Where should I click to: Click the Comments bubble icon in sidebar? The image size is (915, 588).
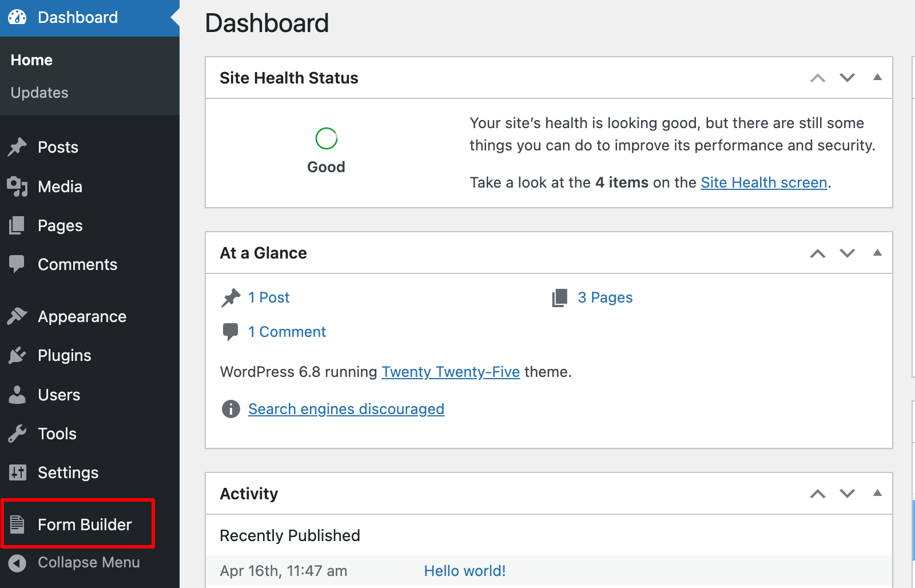tap(17, 264)
